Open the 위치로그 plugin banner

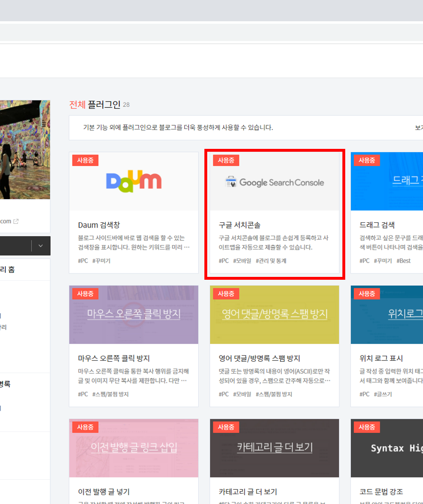387,315
